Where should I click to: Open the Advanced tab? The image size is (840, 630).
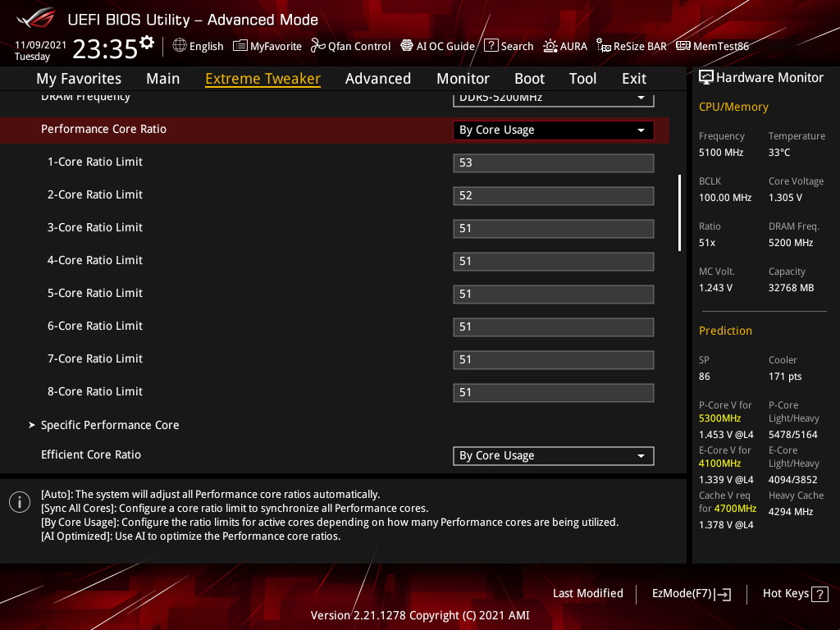point(378,78)
